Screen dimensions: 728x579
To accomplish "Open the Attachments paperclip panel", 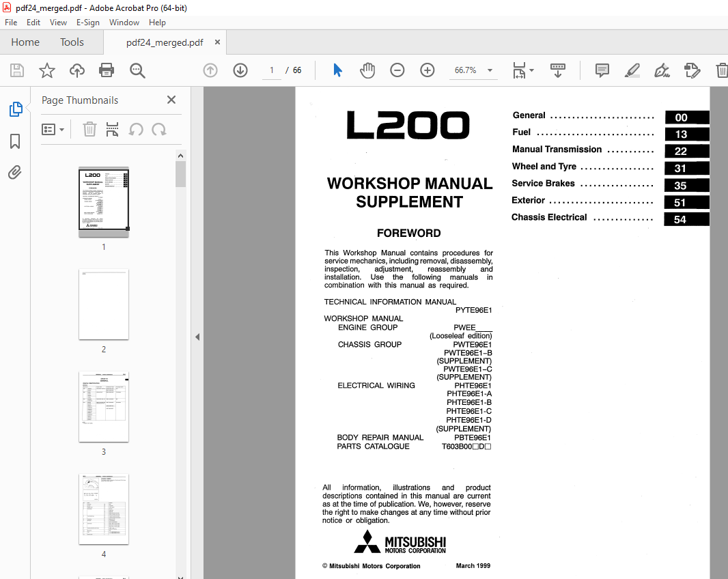I will pyautogui.click(x=15, y=172).
